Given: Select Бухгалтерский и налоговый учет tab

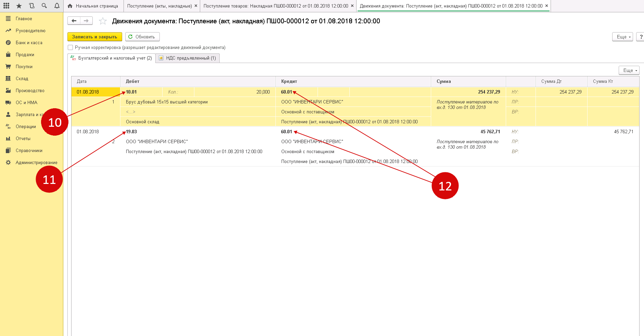Looking at the screenshot, I should (x=112, y=58).
